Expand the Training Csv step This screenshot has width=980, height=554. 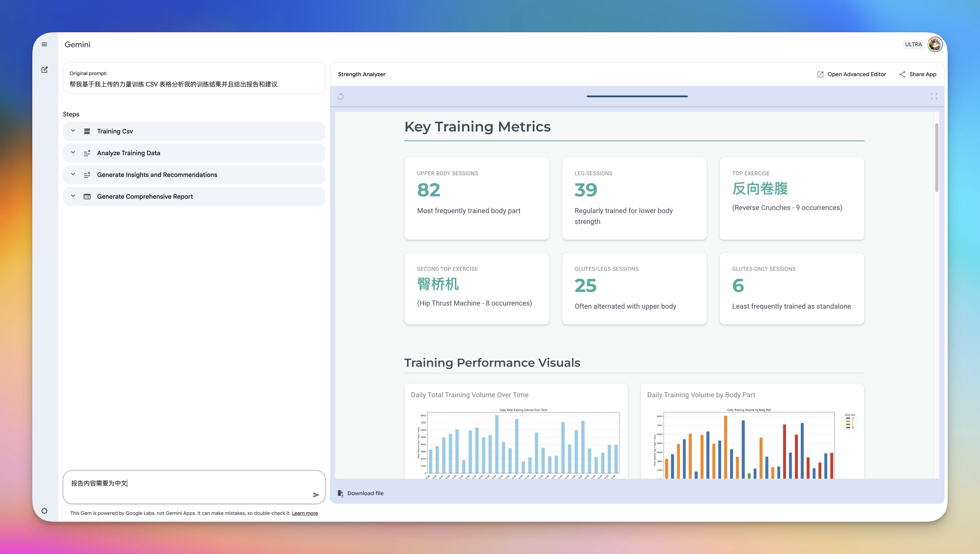[73, 131]
